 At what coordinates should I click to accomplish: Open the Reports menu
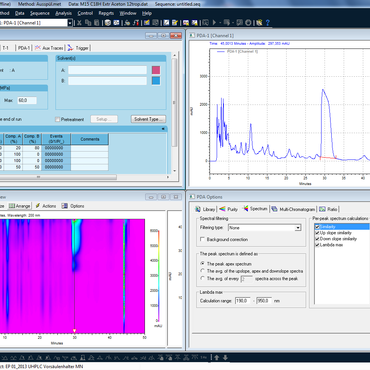pos(106,13)
